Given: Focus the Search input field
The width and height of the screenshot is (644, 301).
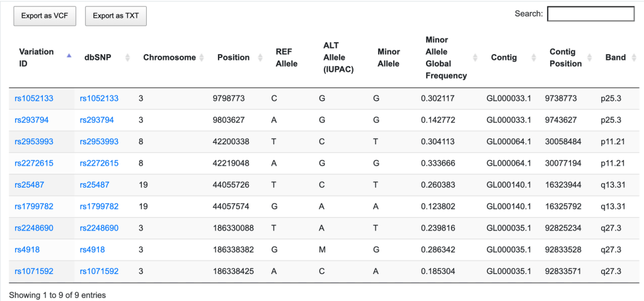Looking at the screenshot, I should [x=590, y=14].
